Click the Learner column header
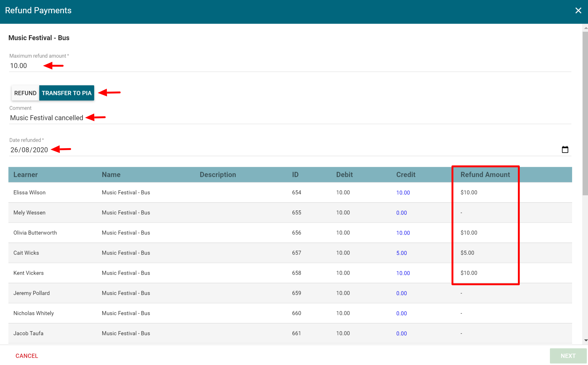 tap(25, 175)
